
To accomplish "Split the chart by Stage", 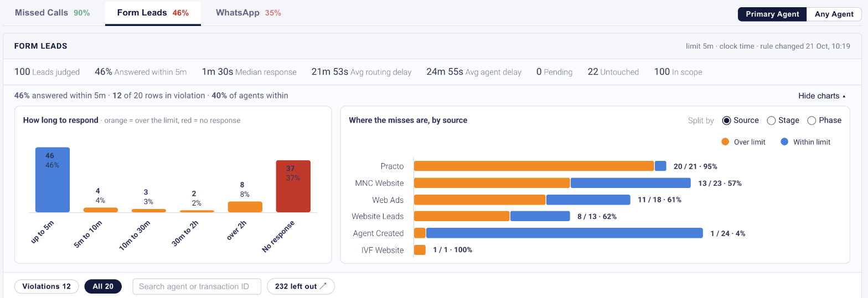I will (783, 121).
